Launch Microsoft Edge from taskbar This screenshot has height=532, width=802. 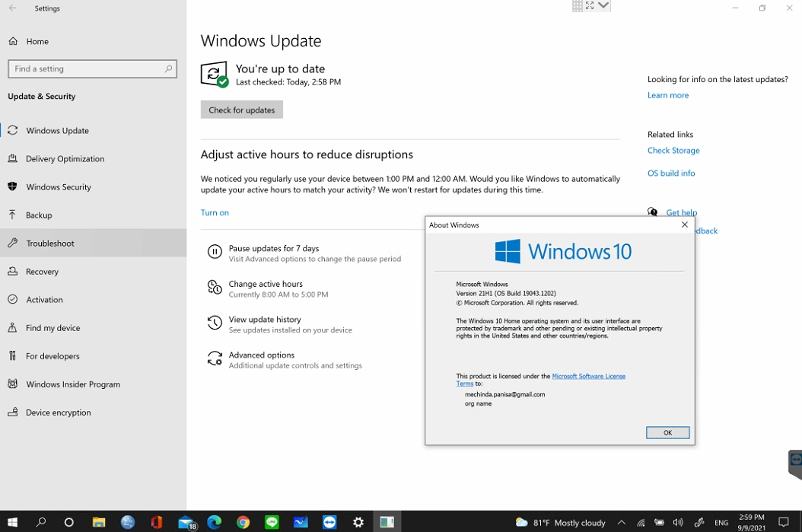215,522
